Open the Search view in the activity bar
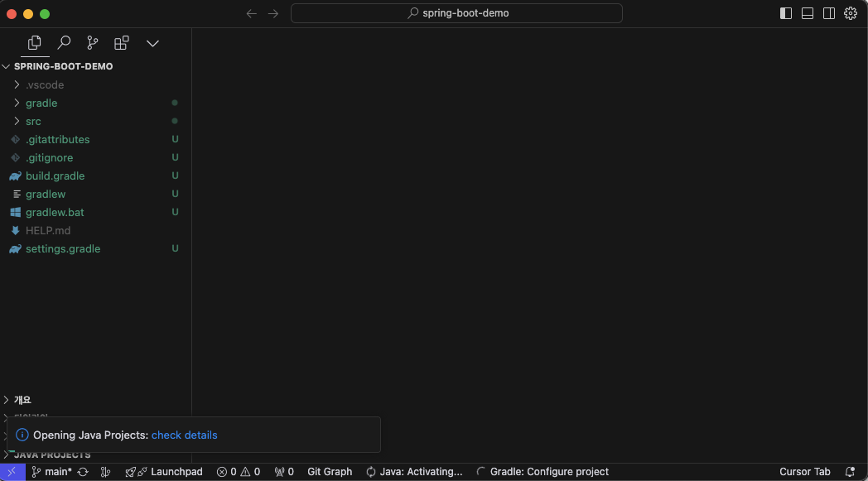 [x=63, y=42]
